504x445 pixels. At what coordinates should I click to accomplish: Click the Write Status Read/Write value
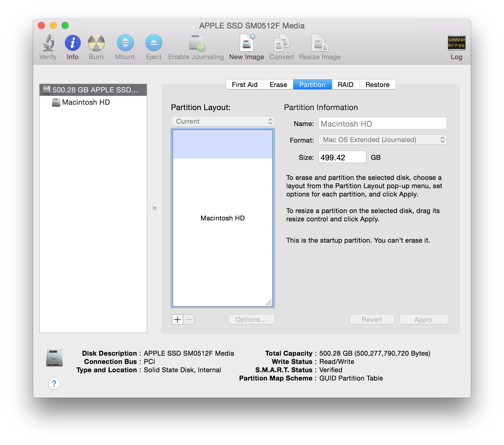coord(337,362)
